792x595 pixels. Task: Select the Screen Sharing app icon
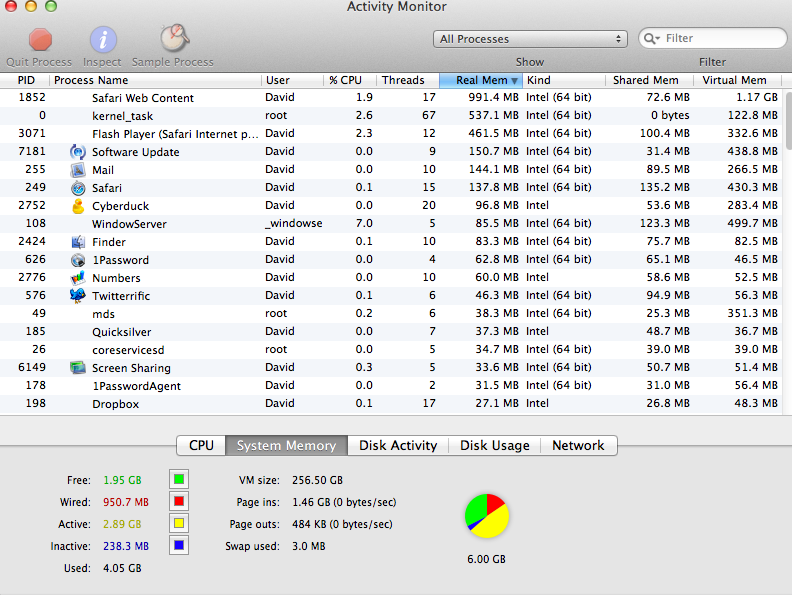click(78, 368)
